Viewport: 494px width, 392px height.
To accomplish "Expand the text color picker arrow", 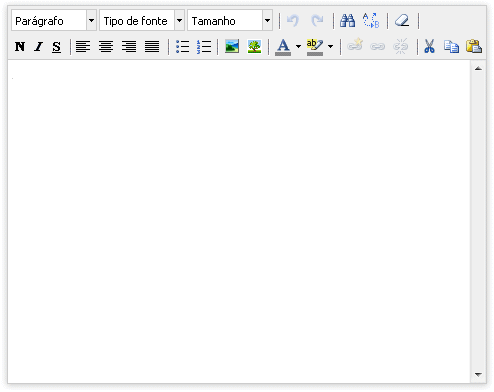I will coord(298,47).
